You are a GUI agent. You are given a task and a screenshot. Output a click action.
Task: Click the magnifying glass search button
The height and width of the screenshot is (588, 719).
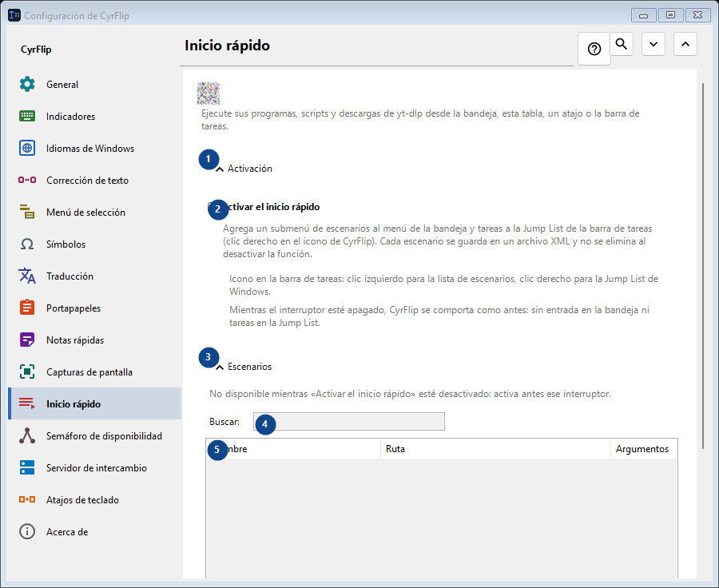point(622,44)
